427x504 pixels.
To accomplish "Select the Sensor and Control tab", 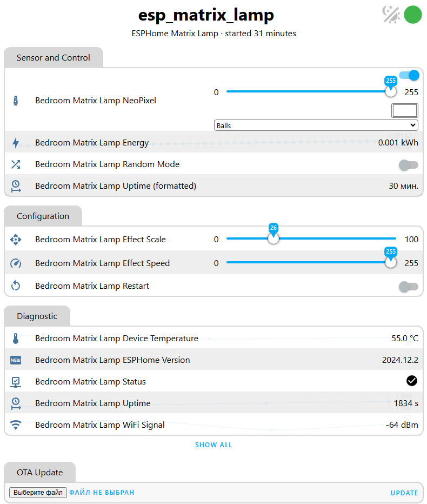I will click(x=54, y=58).
